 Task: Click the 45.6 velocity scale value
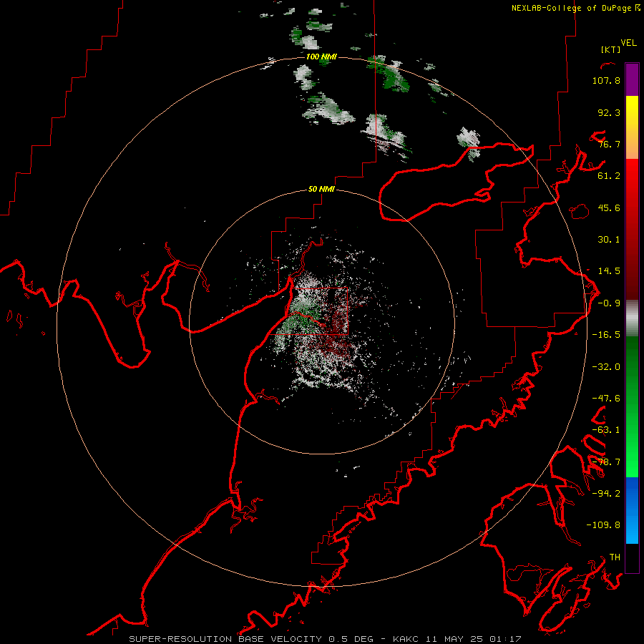[x=609, y=208]
